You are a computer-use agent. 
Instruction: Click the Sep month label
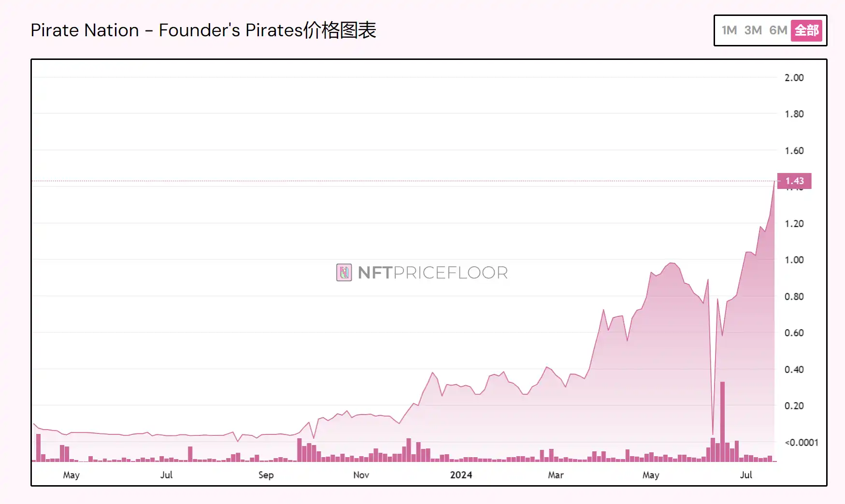coord(266,475)
